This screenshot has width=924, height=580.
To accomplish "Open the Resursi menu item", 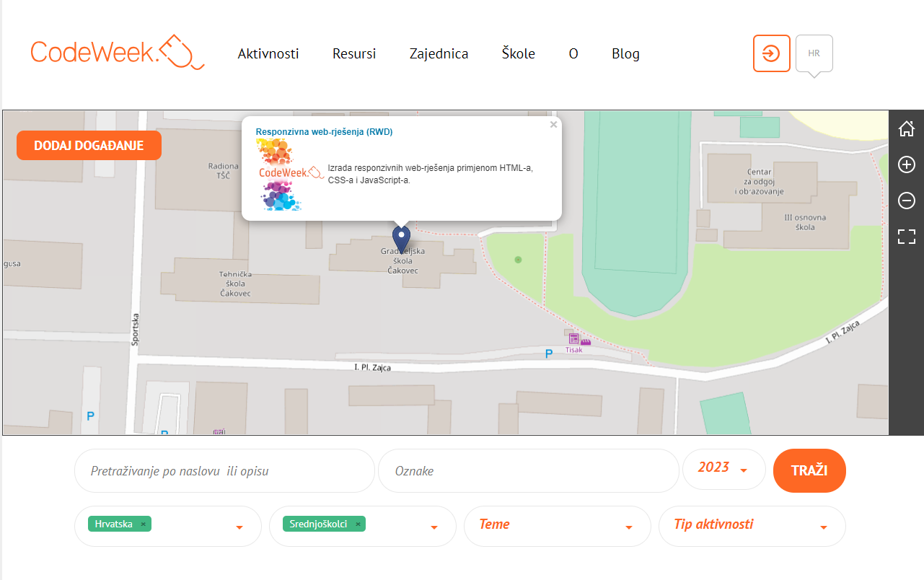I will pos(353,54).
